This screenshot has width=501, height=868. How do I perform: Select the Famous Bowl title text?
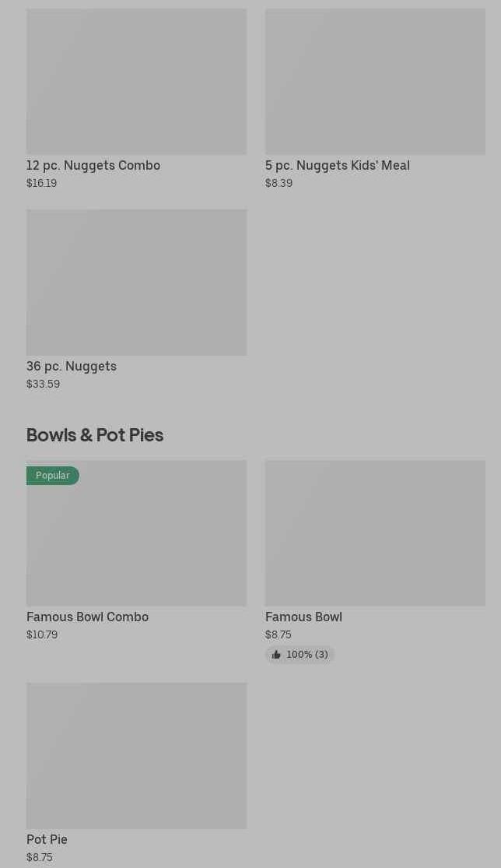pos(303,617)
